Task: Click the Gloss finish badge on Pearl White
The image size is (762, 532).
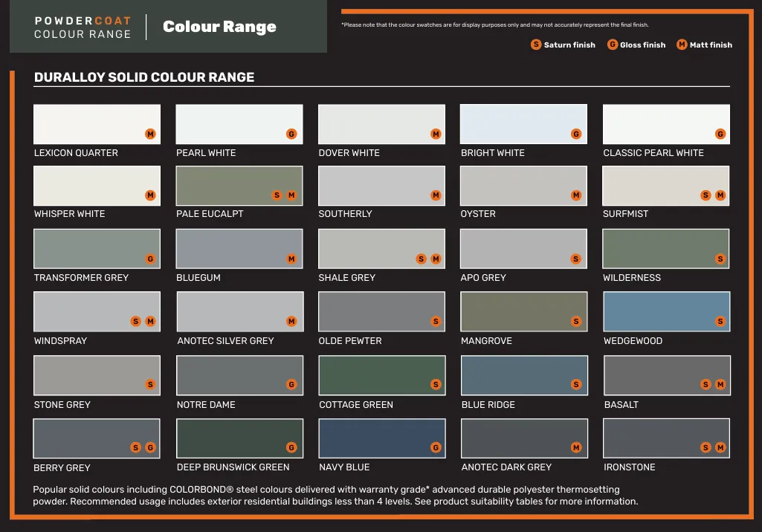Action: (293, 134)
